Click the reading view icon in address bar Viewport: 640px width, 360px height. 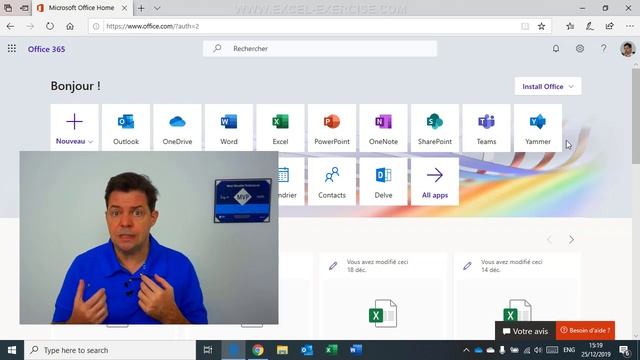[x=525, y=26]
